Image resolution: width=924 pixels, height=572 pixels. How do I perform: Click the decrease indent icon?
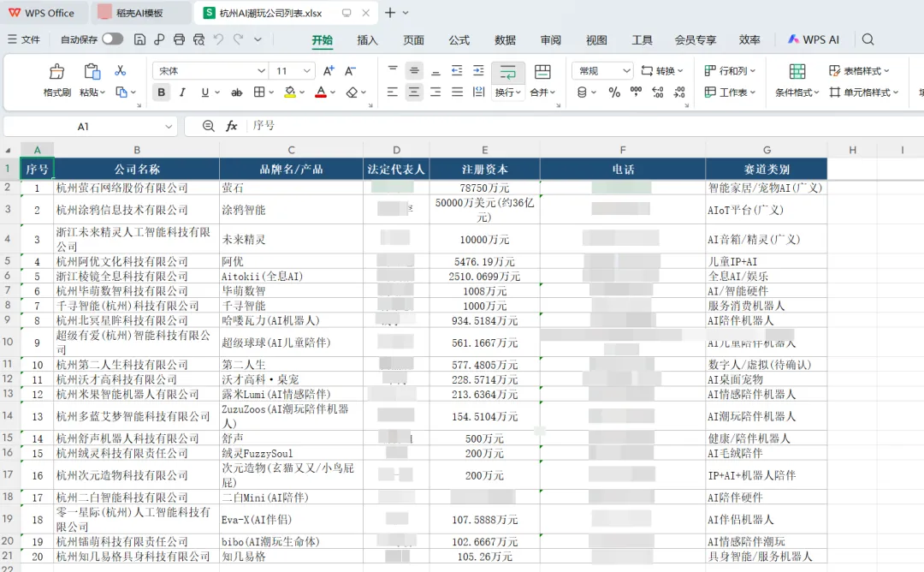tap(457, 70)
